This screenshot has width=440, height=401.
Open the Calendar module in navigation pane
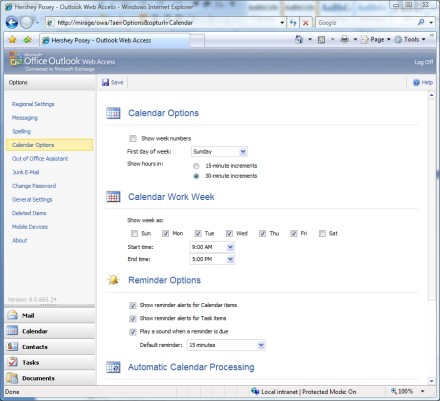(50, 331)
